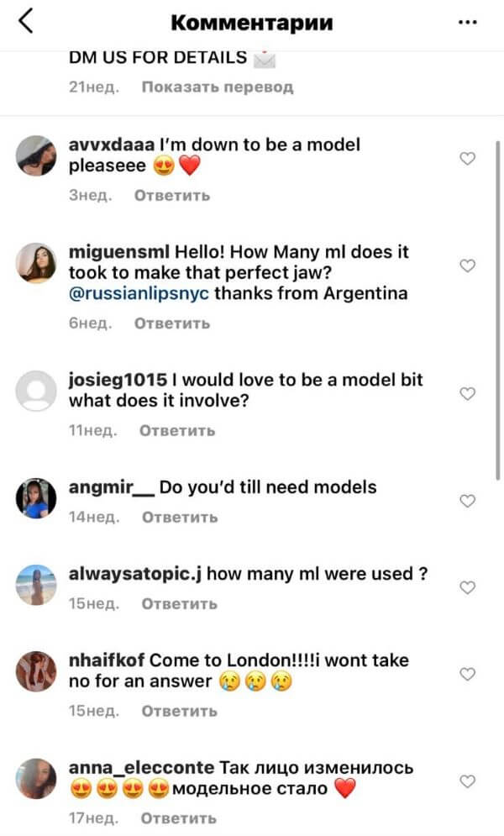The image size is (504, 836).
Task: Tap heart on alwaysatopic.j's comment
Action: click(469, 587)
